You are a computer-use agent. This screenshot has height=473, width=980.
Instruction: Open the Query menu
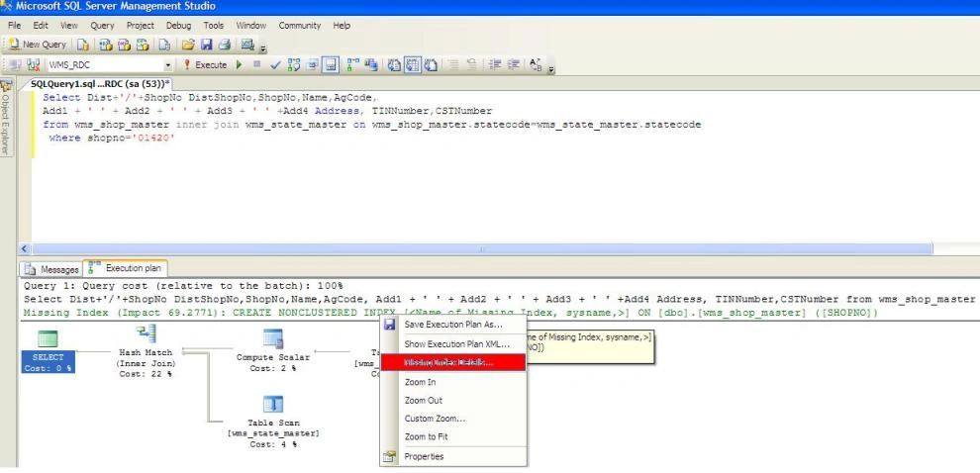click(102, 26)
